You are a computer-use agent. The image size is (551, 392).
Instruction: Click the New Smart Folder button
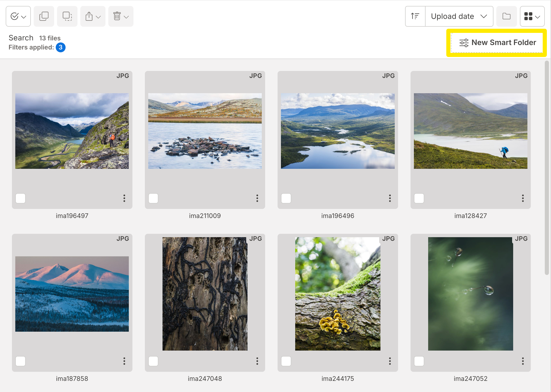(x=497, y=42)
